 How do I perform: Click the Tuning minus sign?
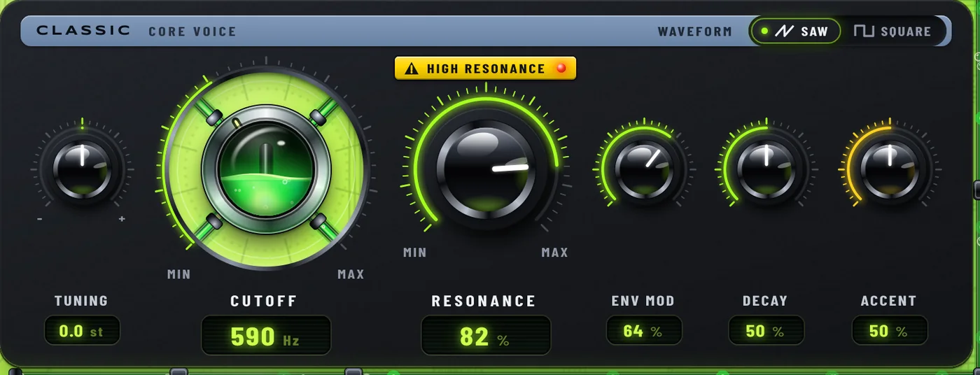pos(40,219)
